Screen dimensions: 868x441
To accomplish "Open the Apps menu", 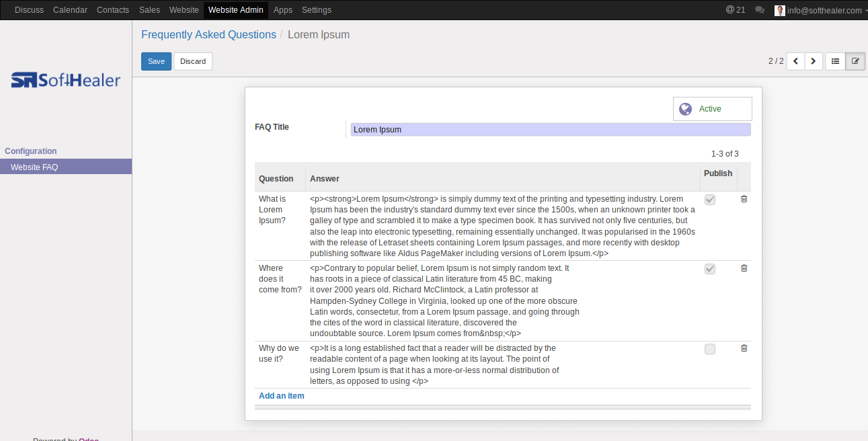I will click(x=283, y=10).
